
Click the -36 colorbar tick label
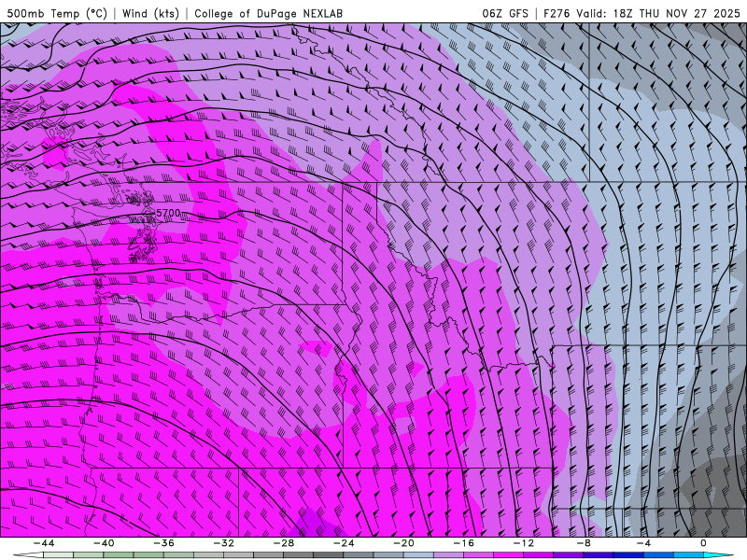tap(163, 543)
